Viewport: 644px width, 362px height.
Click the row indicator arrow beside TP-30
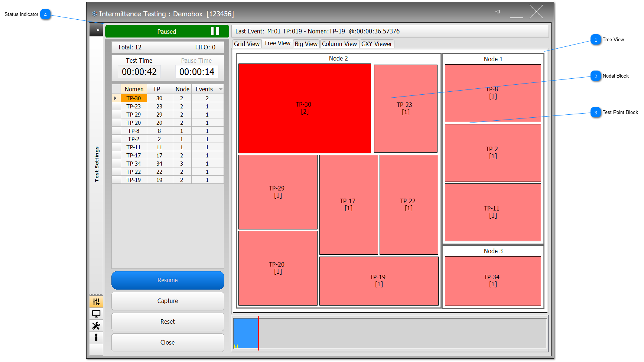(116, 98)
